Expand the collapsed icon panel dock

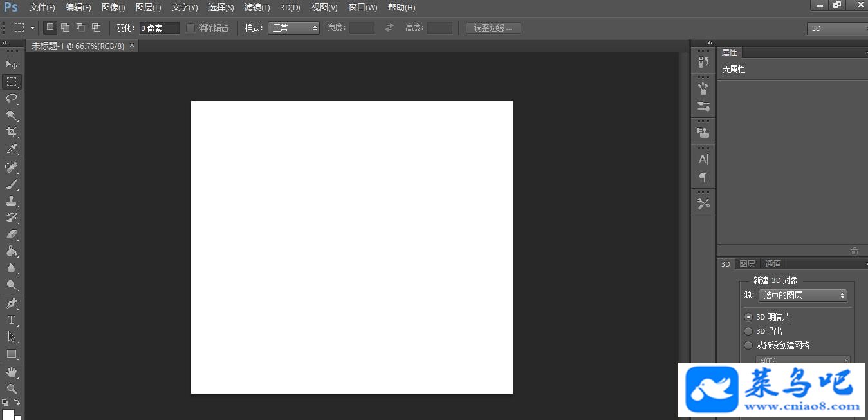(710, 43)
